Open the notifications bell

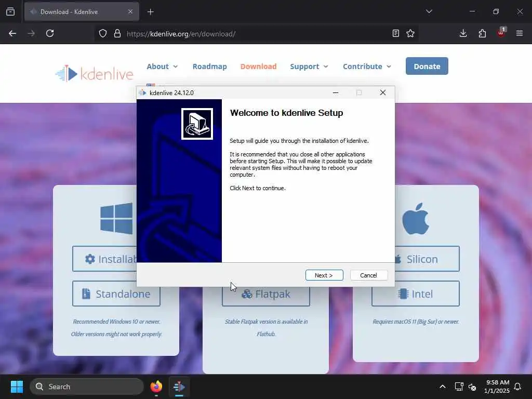pos(518,387)
